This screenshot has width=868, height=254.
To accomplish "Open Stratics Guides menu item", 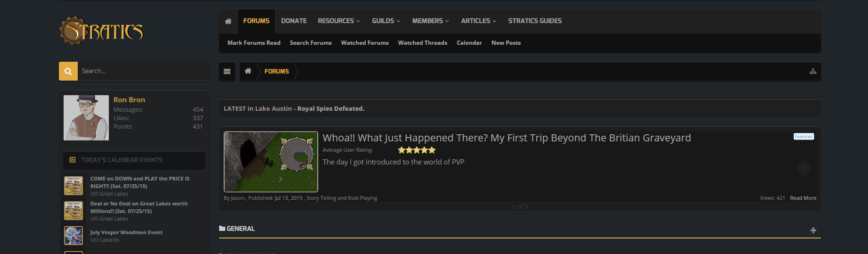I will click(x=535, y=21).
